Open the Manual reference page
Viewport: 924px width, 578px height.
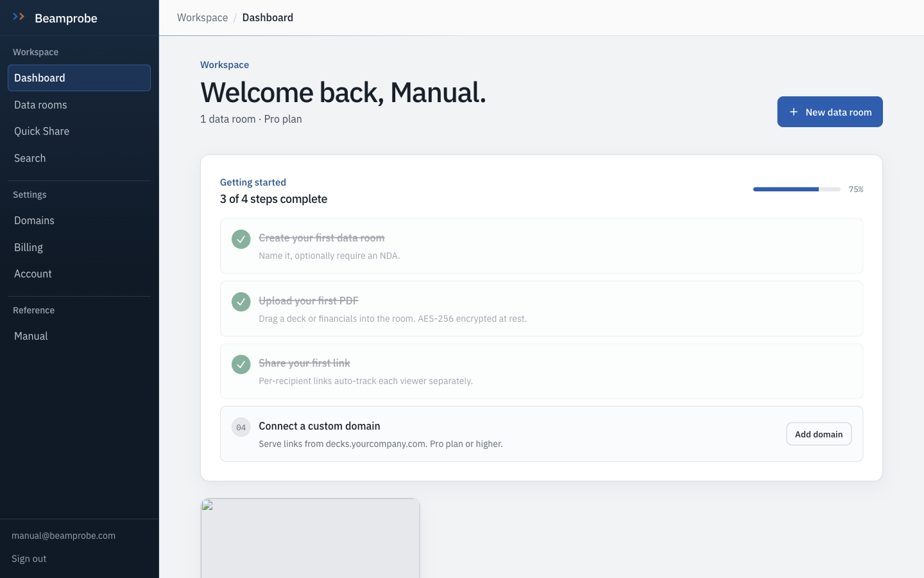coord(79,336)
